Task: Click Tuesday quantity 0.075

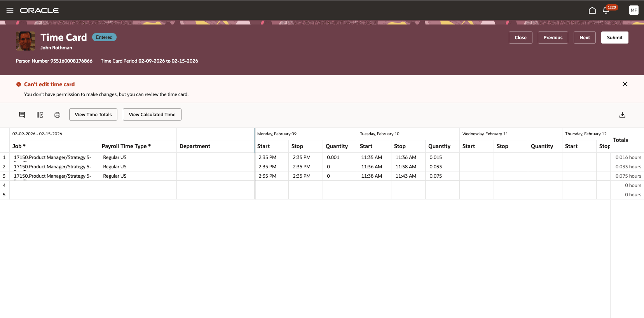Action: tap(442, 176)
